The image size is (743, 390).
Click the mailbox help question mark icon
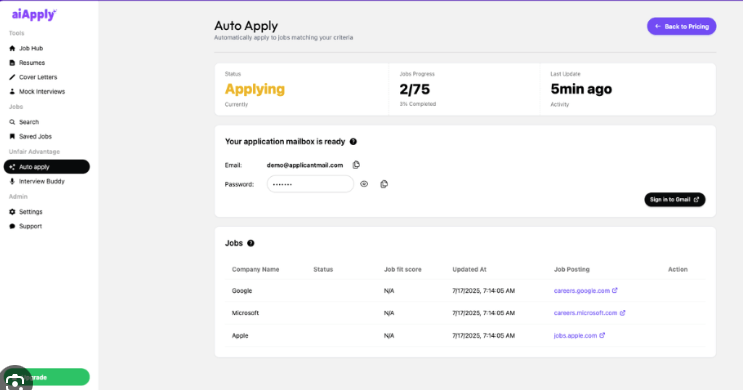pos(353,141)
